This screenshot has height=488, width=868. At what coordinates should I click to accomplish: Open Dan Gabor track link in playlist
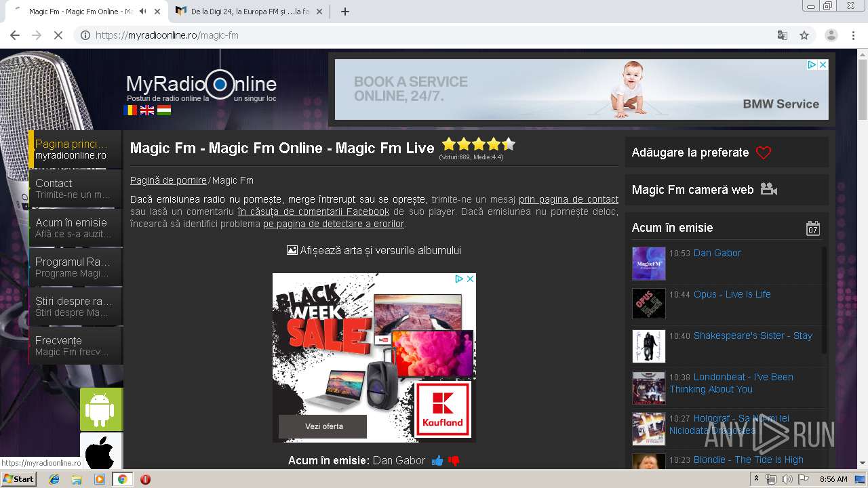717,253
